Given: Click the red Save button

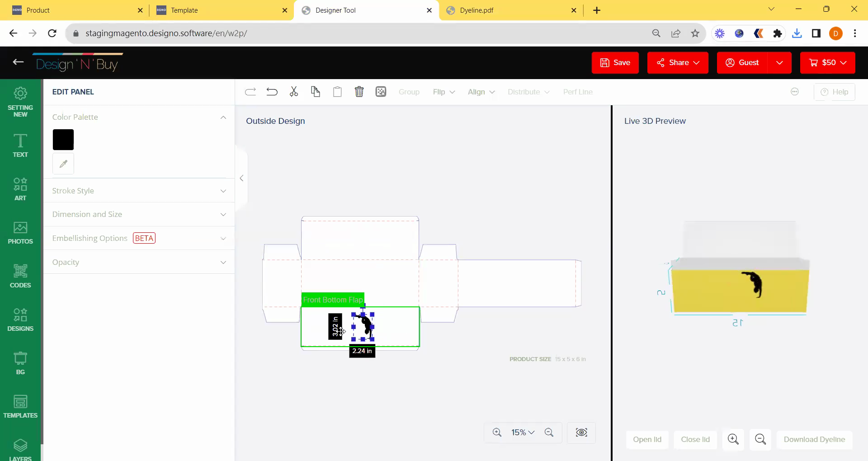Looking at the screenshot, I should 615,62.
